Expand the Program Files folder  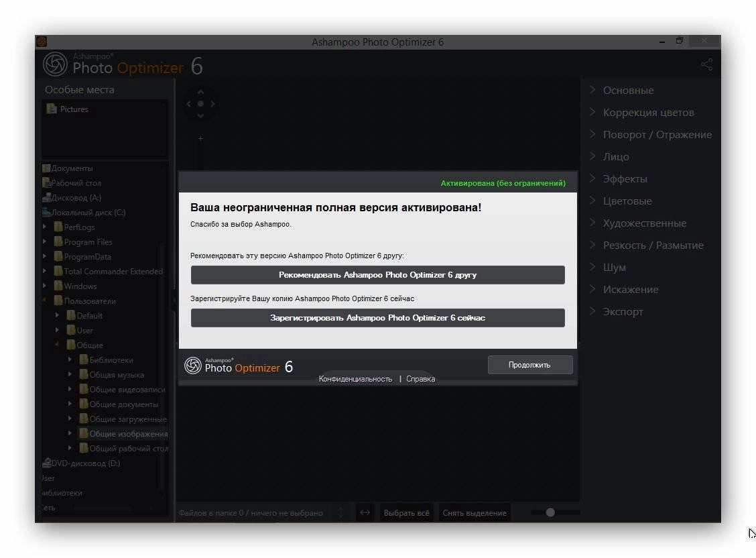tap(44, 241)
